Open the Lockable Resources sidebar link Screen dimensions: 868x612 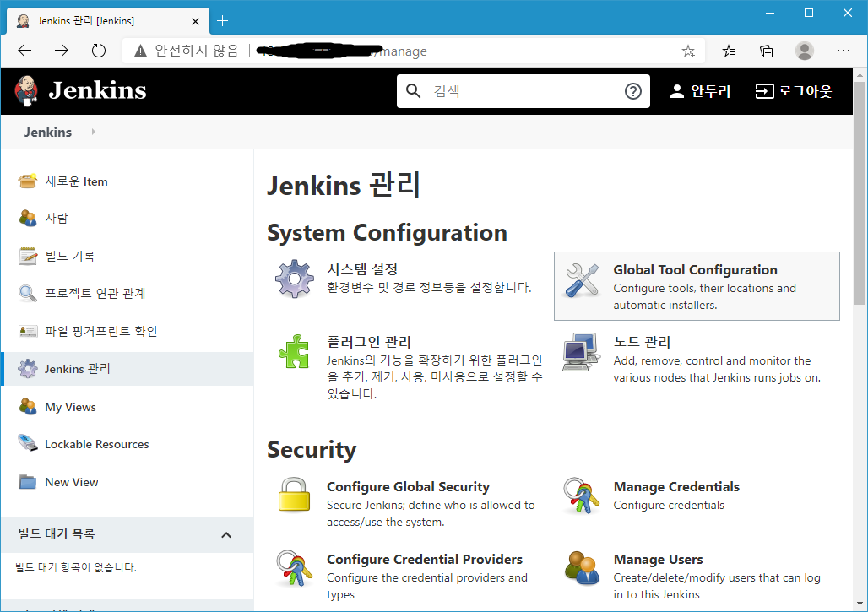[97, 444]
